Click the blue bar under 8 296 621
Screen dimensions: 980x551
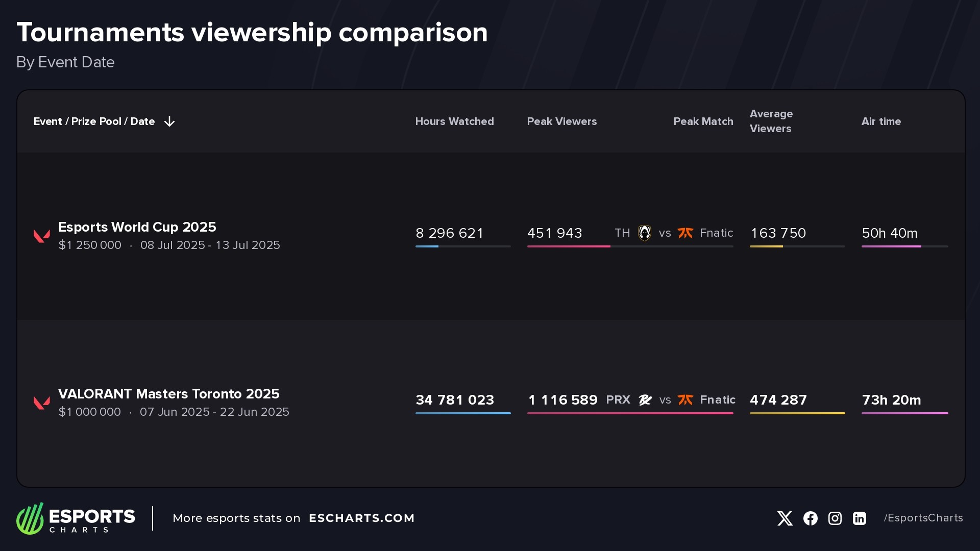427,246
